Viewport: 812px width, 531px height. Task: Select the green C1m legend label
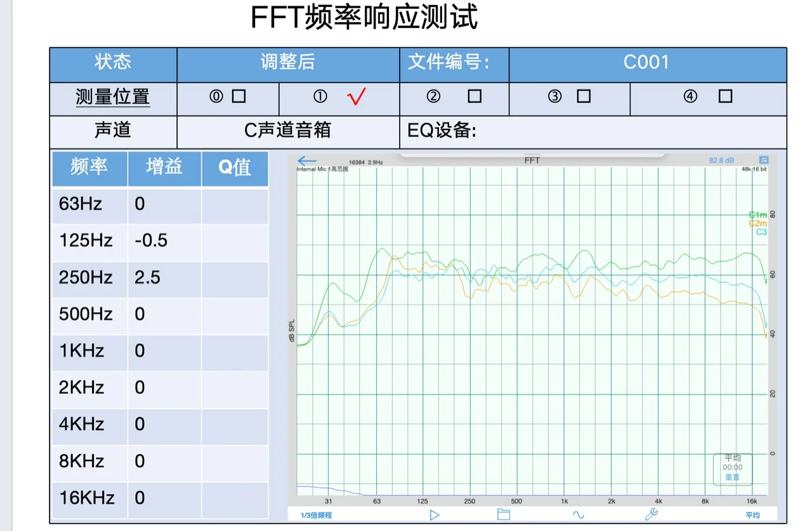pos(757,215)
